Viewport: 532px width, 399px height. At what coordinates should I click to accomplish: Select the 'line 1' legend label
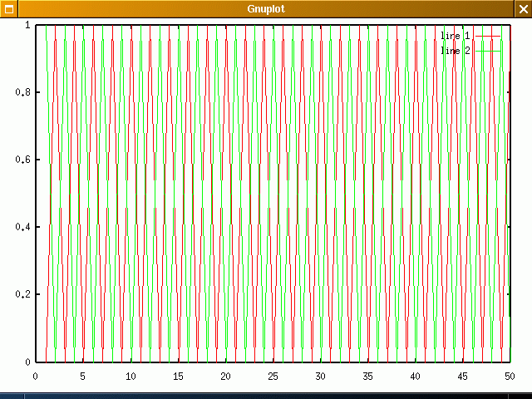click(x=456, y=36)
